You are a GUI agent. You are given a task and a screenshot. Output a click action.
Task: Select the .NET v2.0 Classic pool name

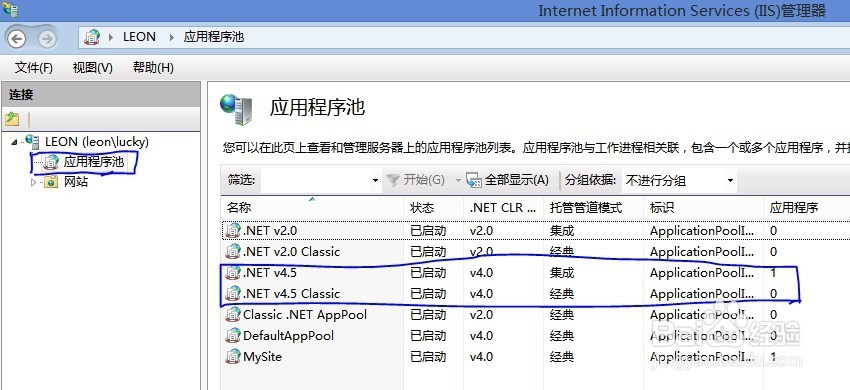[292, 252]
